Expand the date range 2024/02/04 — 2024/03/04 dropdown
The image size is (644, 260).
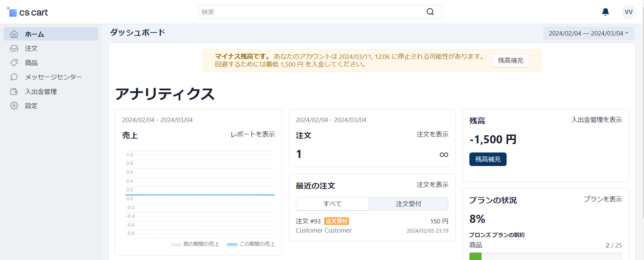[589, 33]
